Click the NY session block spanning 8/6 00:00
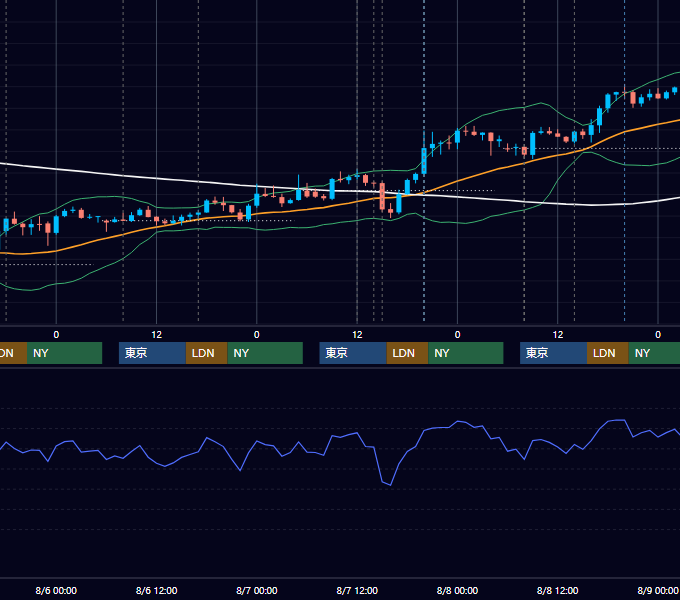 [x=64, y=353]
